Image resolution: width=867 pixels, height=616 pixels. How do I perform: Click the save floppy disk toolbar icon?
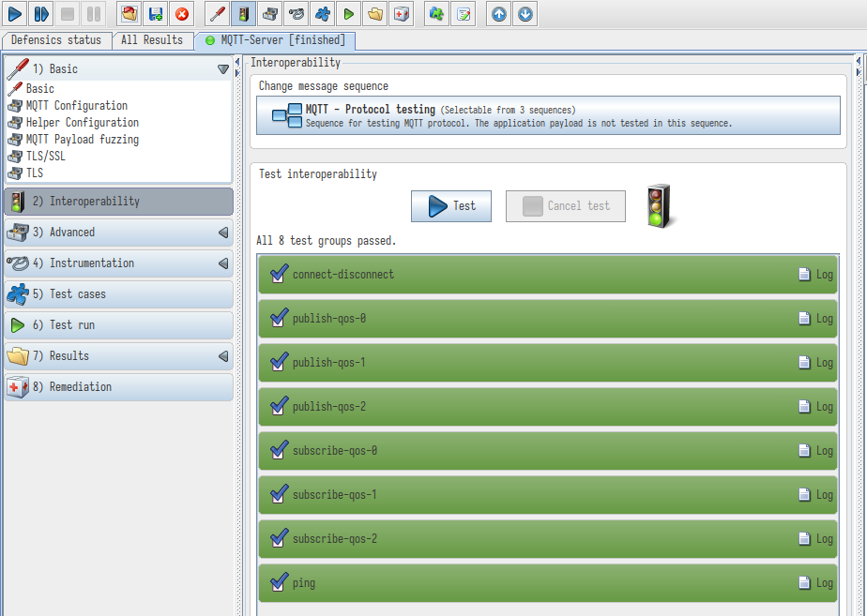pyautogui.click(x=156, y=13)
